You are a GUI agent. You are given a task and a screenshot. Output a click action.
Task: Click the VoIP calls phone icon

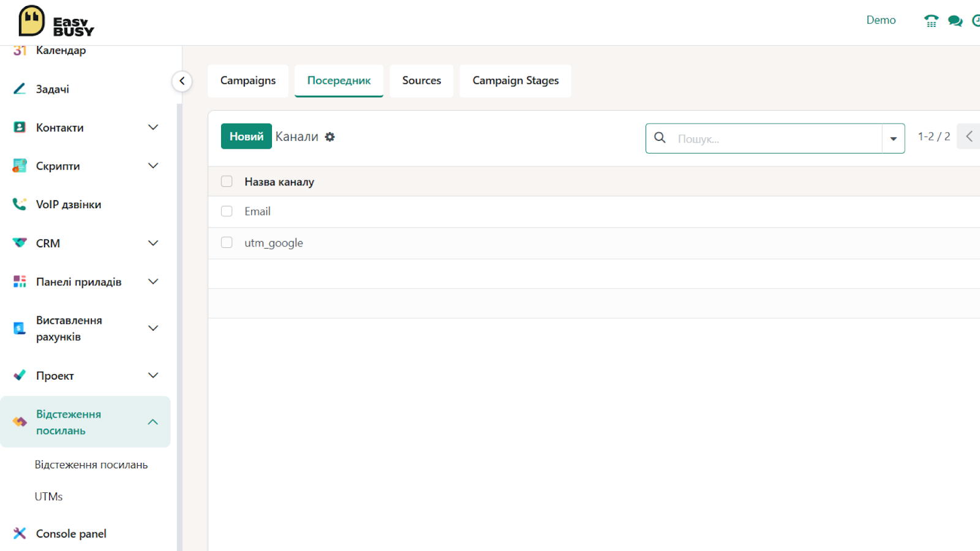pos(20,204)
